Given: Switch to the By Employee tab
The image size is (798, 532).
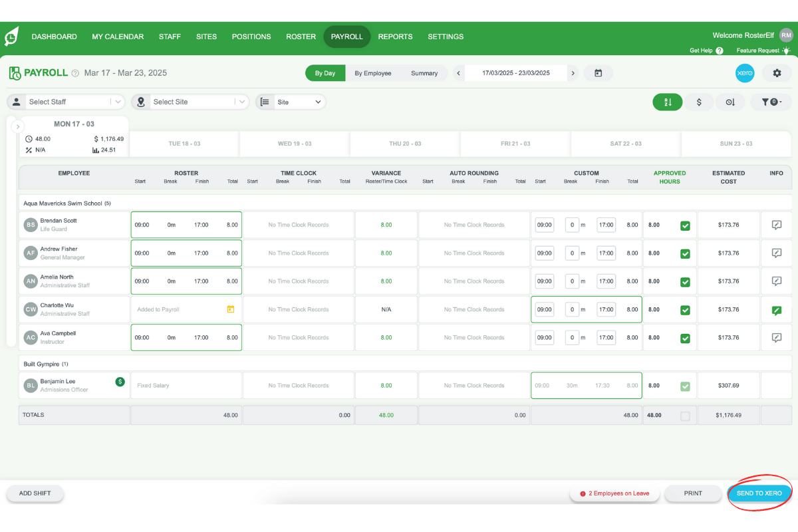Looking at the screenshot, I should point(372,73).
